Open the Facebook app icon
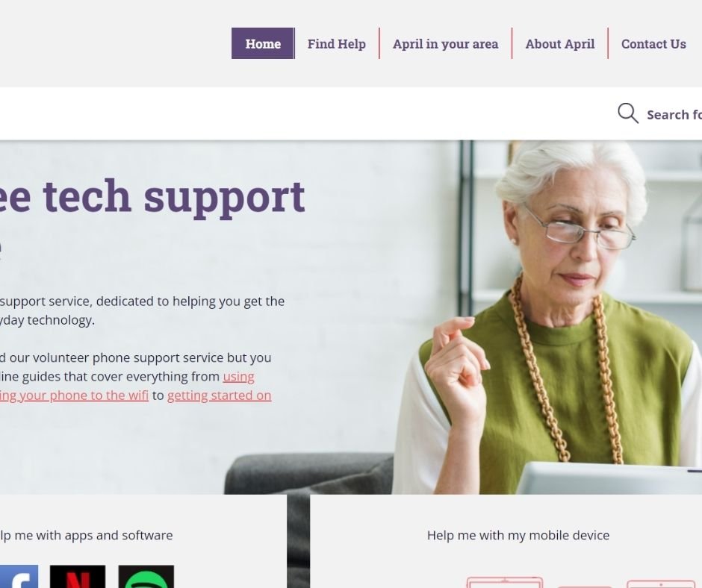Viewport: 702px width, 588px height. pyautogui.click(x=19, y=576)
